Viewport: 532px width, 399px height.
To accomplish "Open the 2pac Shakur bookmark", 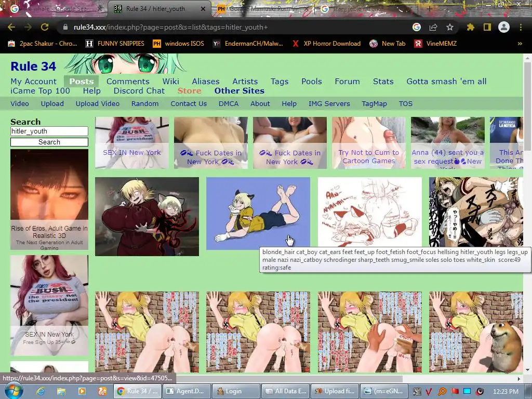I will coord(43,44).
